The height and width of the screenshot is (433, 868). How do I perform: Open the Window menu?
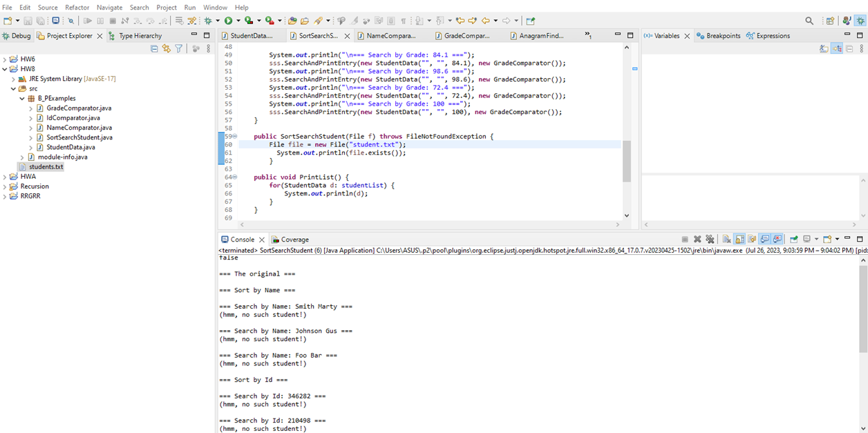coord(215,7)
